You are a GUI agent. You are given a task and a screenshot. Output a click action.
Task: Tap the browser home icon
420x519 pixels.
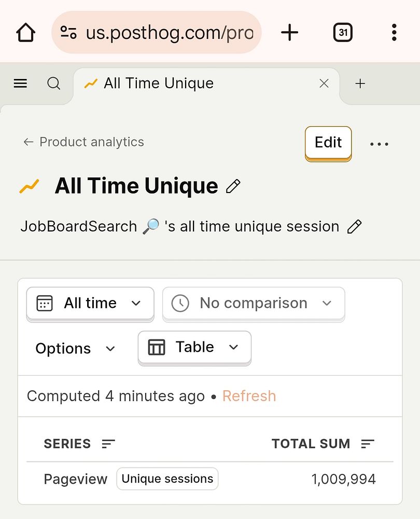tap(25, 33)
